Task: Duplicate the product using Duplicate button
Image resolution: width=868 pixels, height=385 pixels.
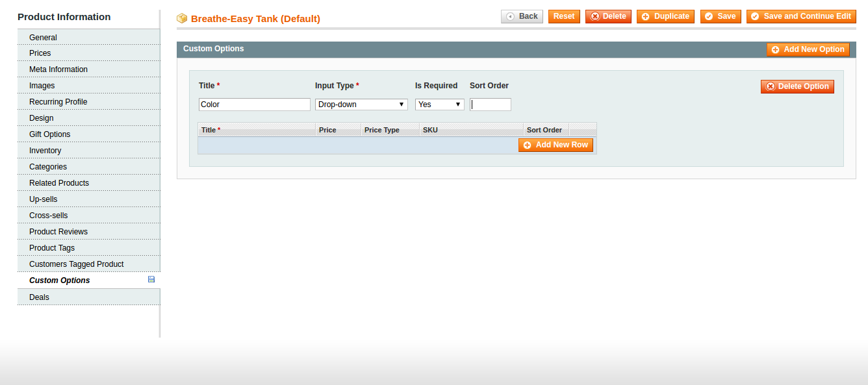Action: (665, 16)
